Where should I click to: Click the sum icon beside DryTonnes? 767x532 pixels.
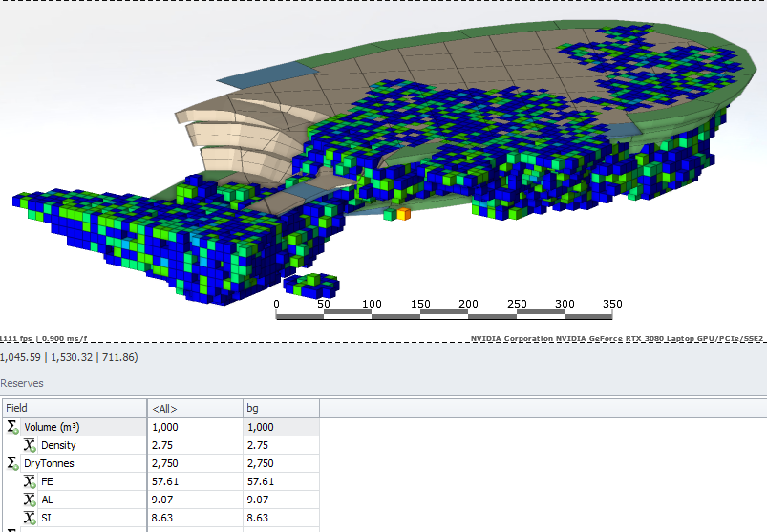pos(12,463)
